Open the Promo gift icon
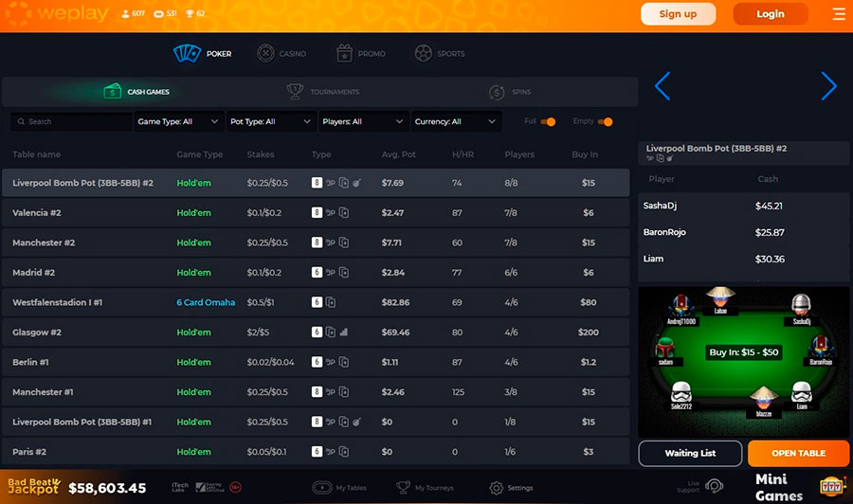Image resolution: width=853 pixels, height=504 pixels. click(x=344, y=54)
